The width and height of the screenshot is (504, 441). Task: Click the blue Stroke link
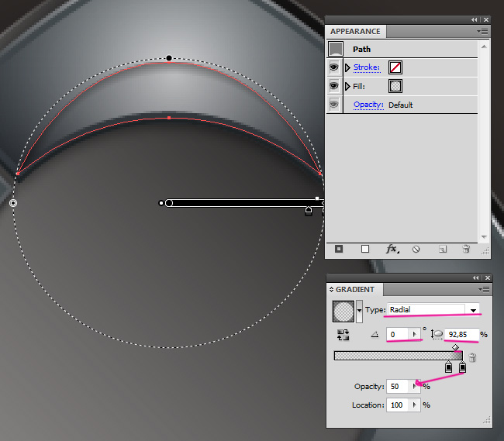[x=367, y=67]
